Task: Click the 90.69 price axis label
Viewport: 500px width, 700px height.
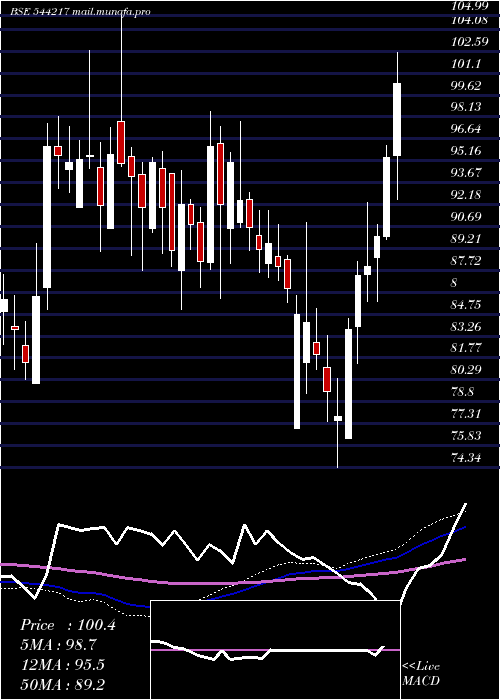Action: [x=466, y=217]
